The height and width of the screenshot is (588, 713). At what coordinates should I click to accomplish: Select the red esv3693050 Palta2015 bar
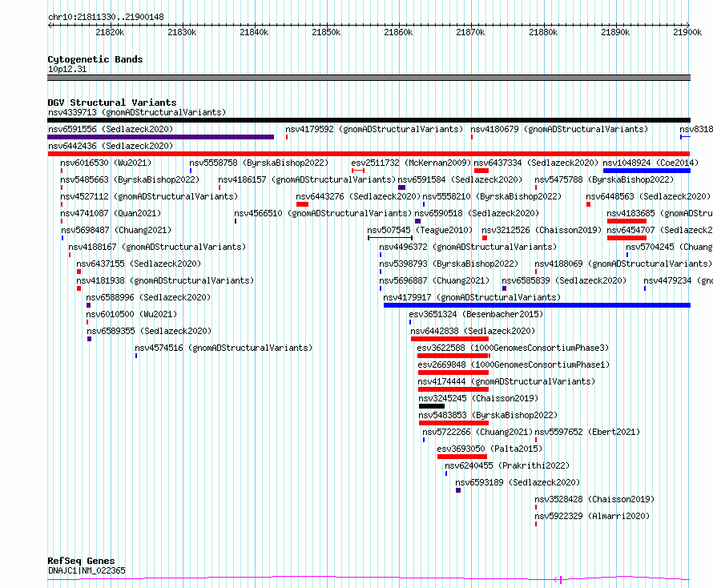[462, 457]
